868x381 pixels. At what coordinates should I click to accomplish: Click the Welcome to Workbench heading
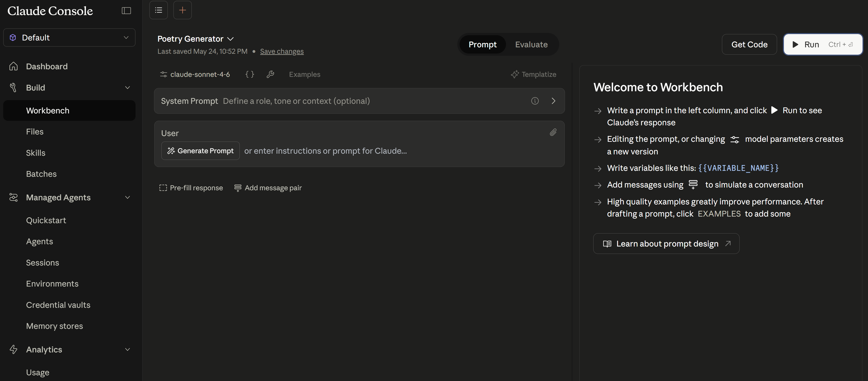pos(658,87)
